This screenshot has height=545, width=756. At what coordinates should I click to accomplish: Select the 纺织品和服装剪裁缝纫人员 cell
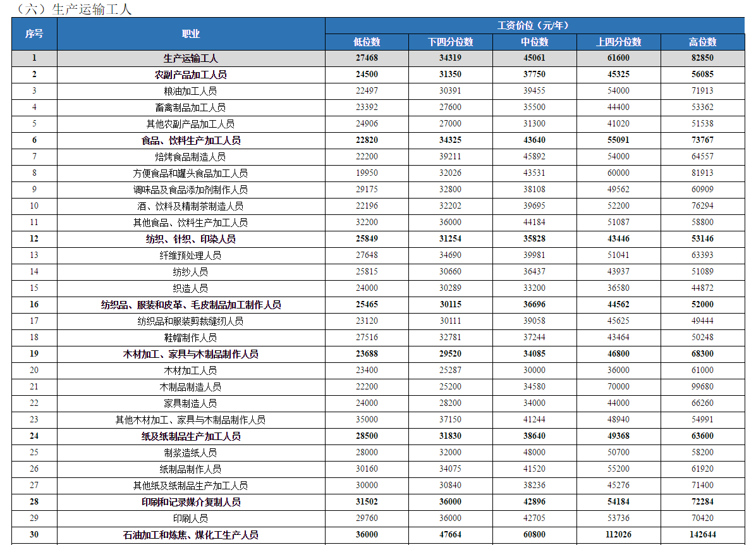[191, 321]
